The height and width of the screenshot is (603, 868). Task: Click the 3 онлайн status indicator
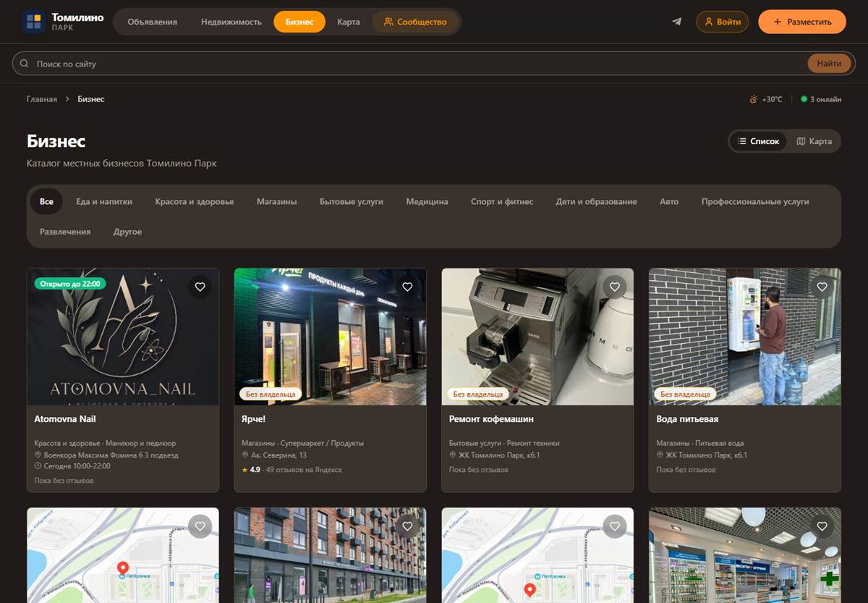[821, 99]
